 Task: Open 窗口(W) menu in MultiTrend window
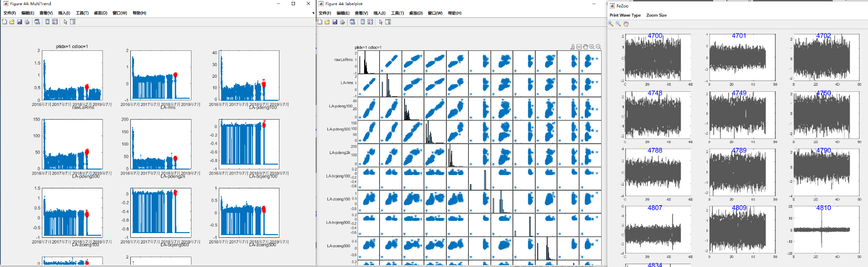[x=120, y=13]
